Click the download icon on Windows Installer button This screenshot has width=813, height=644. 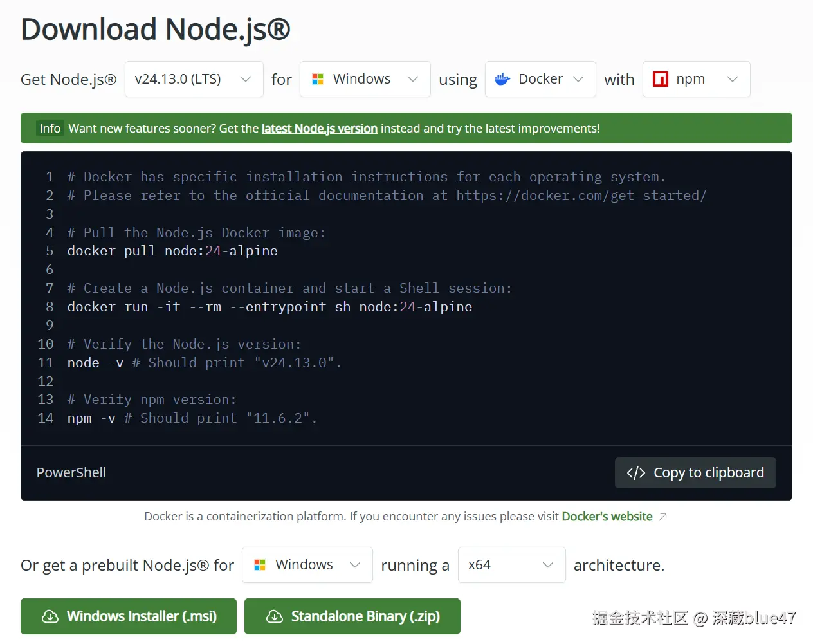pos(50,616)
